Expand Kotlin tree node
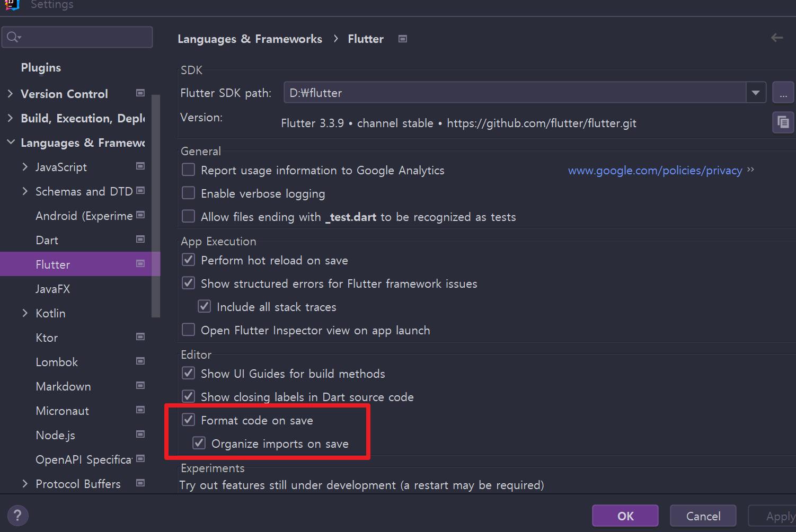The image size is (796, 532). [25, 313]
